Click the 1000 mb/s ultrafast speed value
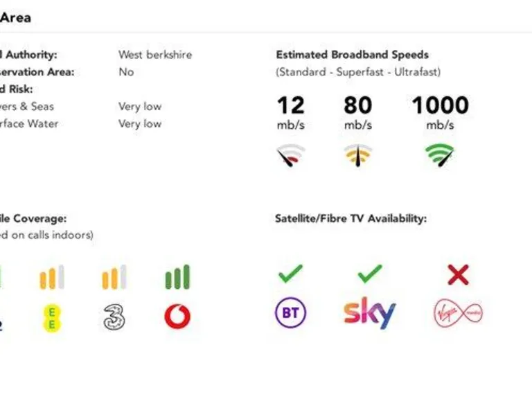Viewport: 532px width, 399px height. pos(440,106)
